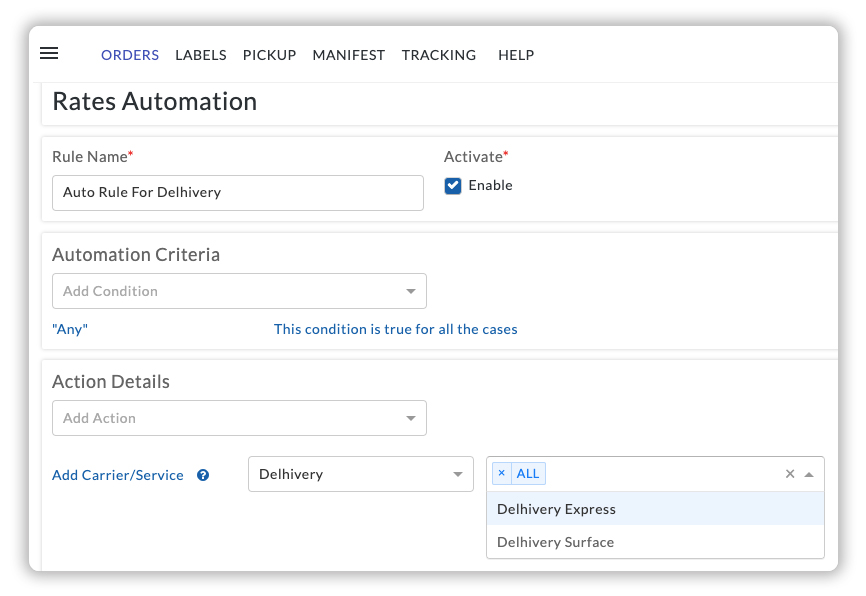
Task: Click the help question mark icon
Action: (x=203, y=475)
